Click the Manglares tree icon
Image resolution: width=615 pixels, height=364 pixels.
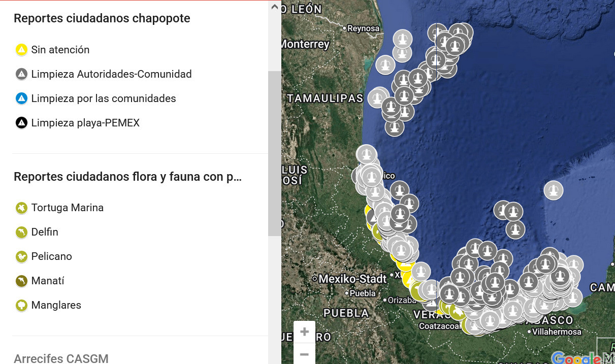click(21, 305)
